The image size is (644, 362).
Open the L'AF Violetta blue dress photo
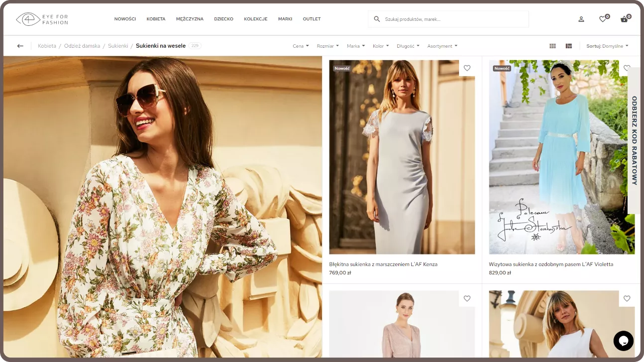pyautogui.click(x=561, y=157)
